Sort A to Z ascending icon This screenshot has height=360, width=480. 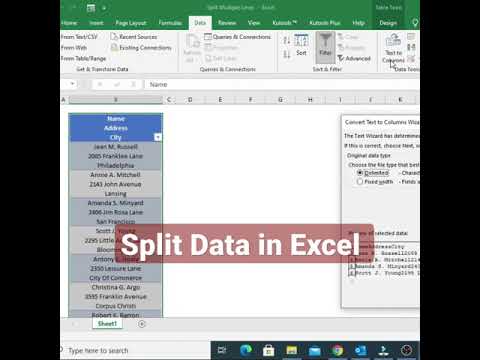(x=286, y=41)
